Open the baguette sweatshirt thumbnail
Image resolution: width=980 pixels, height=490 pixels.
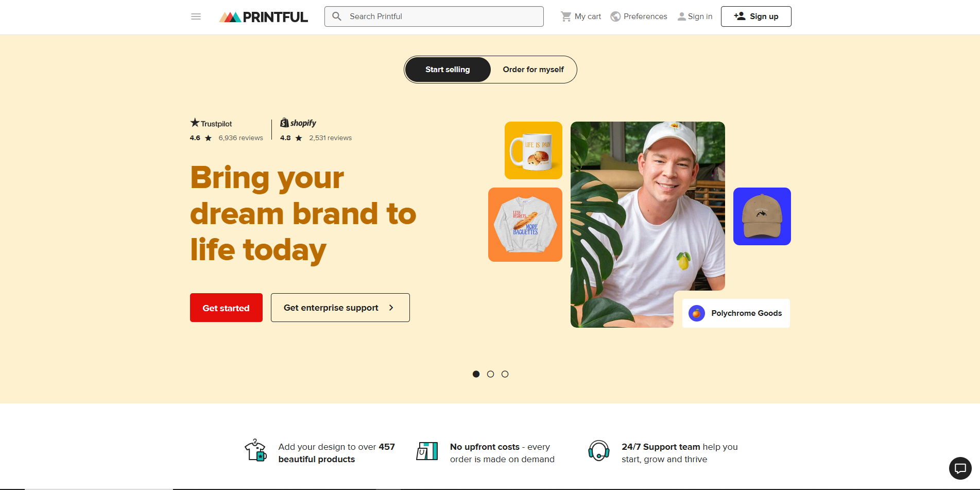[525, 225]
